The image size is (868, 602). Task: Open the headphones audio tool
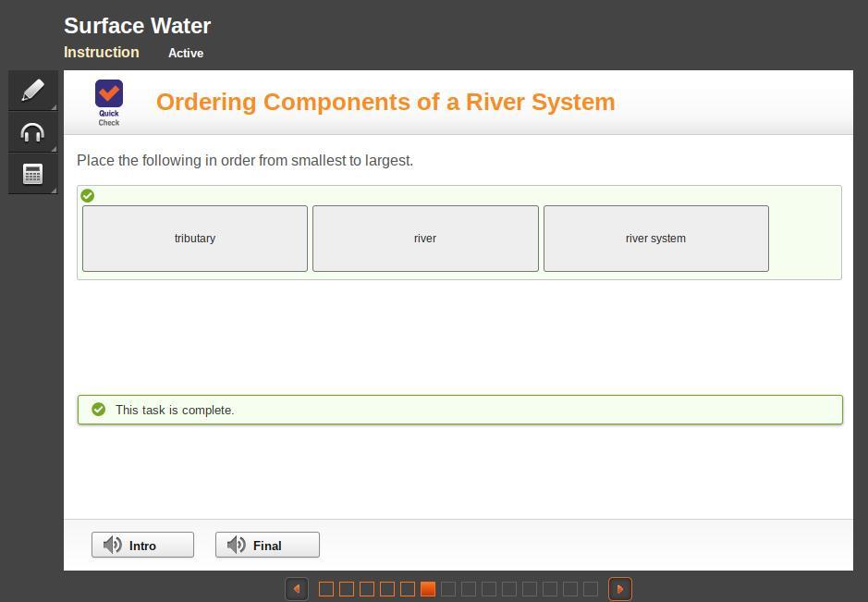coord(32,132)
